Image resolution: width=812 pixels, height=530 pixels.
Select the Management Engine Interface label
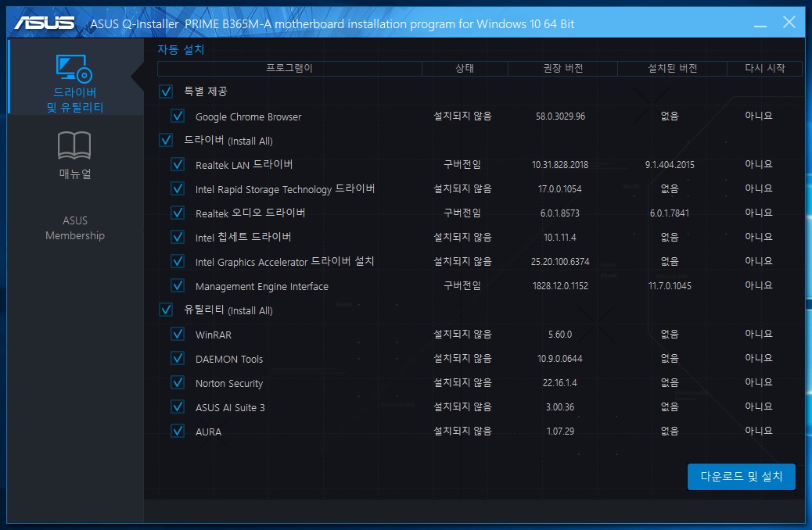(261, 286)
